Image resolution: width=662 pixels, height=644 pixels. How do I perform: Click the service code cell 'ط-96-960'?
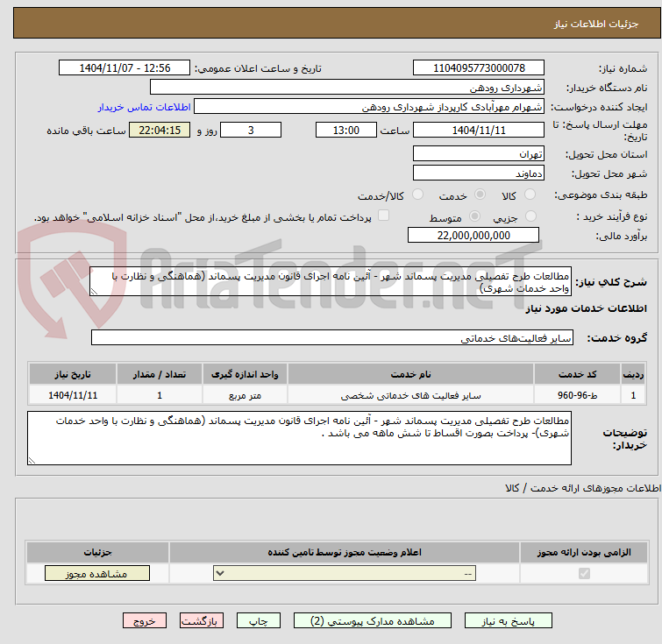[577, 395]
